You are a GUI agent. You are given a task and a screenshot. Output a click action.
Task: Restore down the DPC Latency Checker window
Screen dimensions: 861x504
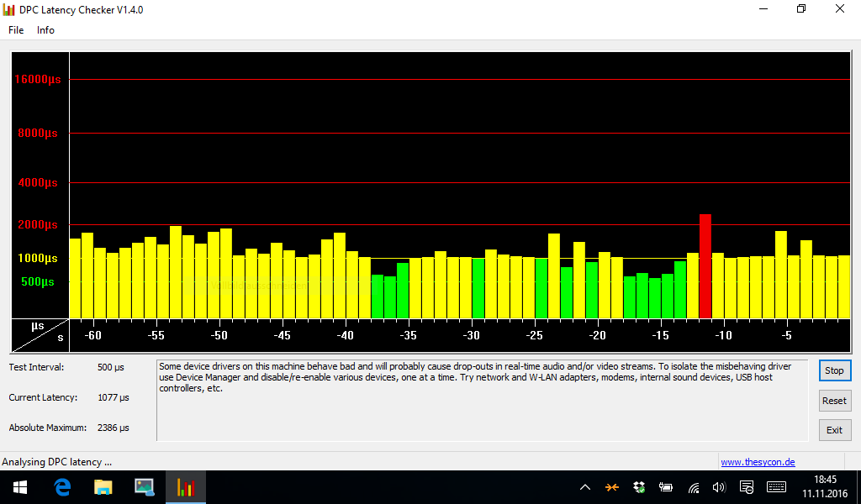coord(801,9)
